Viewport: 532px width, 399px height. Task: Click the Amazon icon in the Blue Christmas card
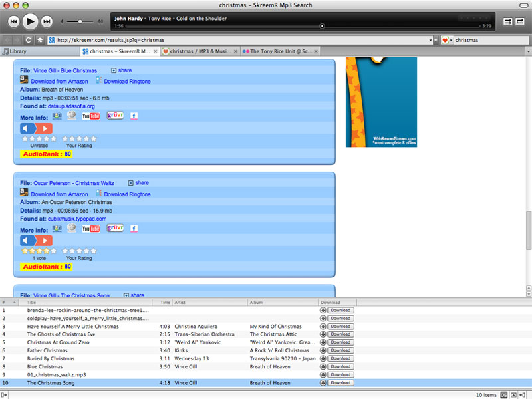(24, 80)
